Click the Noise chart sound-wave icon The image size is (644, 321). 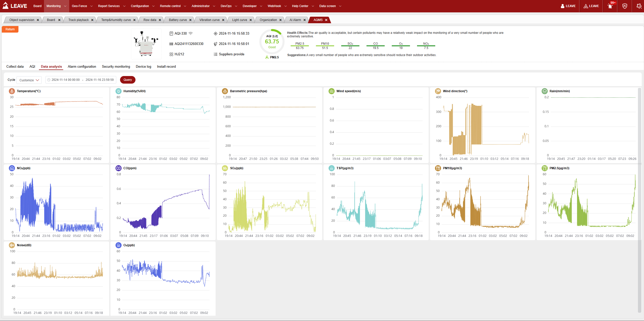(12, 245)
